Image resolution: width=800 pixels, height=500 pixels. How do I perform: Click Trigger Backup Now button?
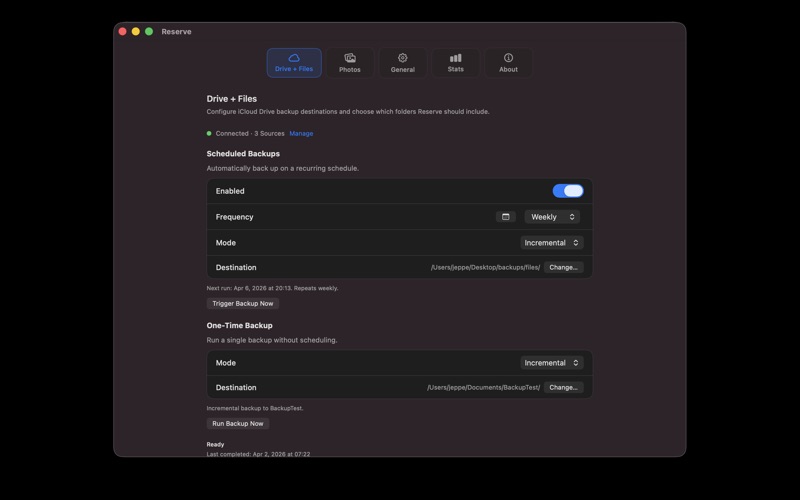[x=243, y=304]
